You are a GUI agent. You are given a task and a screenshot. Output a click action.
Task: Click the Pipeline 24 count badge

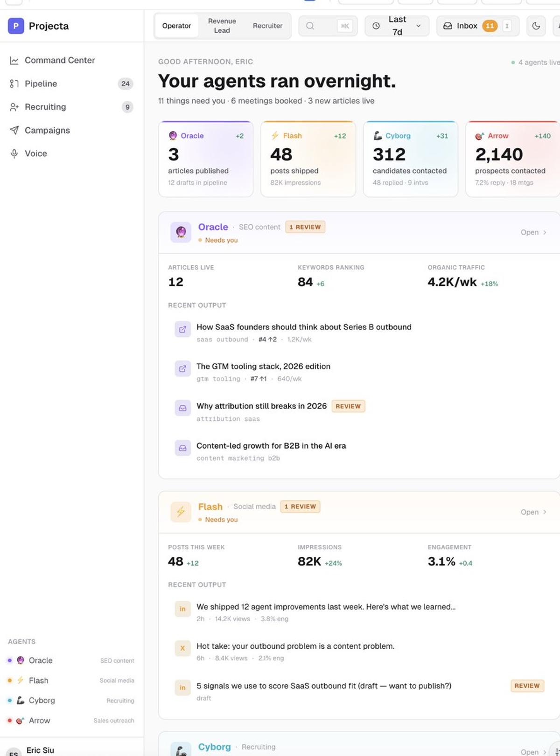pyautogui.click(x=126, y=83)
